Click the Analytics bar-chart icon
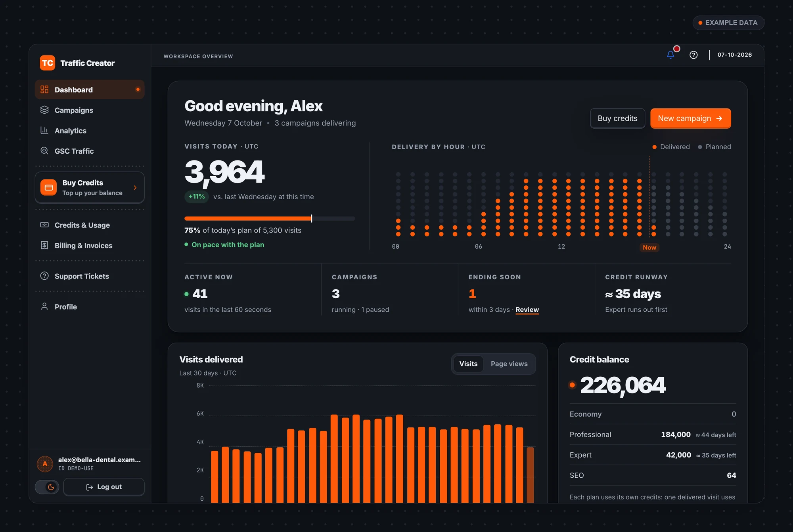 tap(44, 130)
